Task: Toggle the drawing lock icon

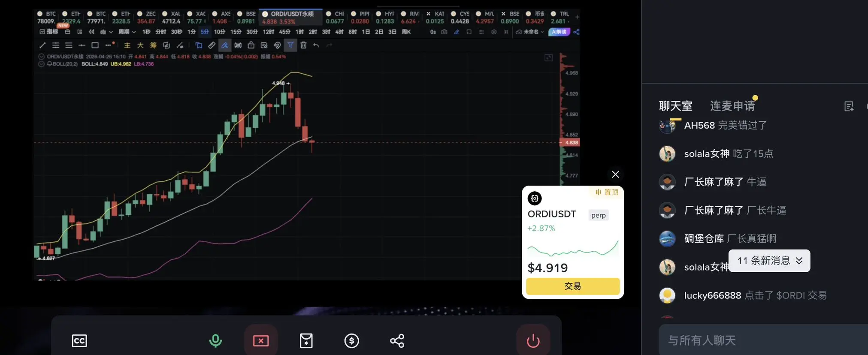Action: pyautogui.click(x=251, y=45)
